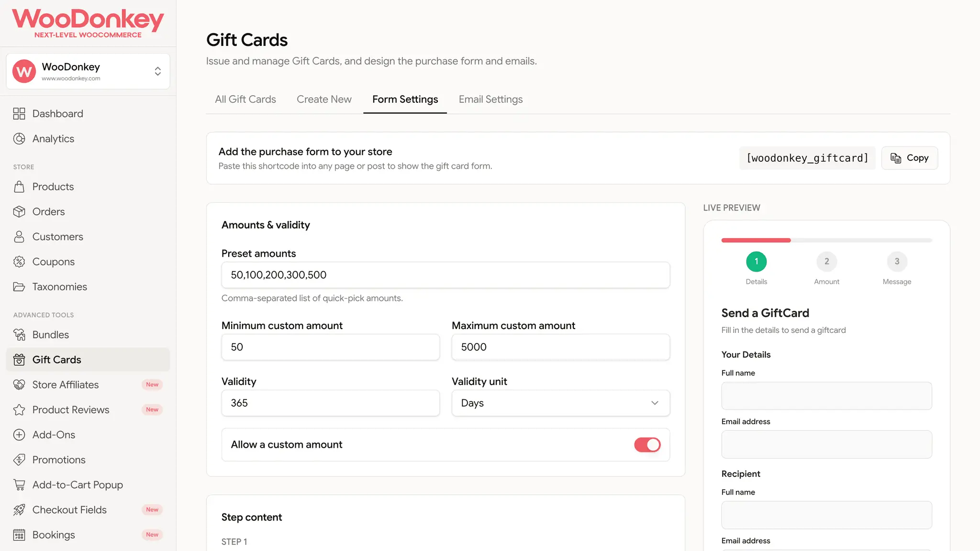Expand the WooDonkey store switcher chevron
The height and width of the screenshot is (551, 980).
[x=158, y=71]
